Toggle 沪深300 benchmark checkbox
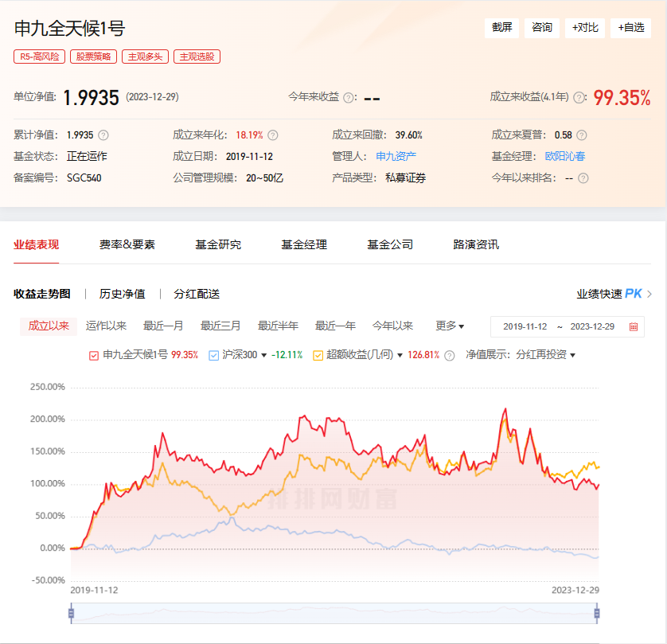667x644 pixels. pyautogui.click(x=213, y=356)
